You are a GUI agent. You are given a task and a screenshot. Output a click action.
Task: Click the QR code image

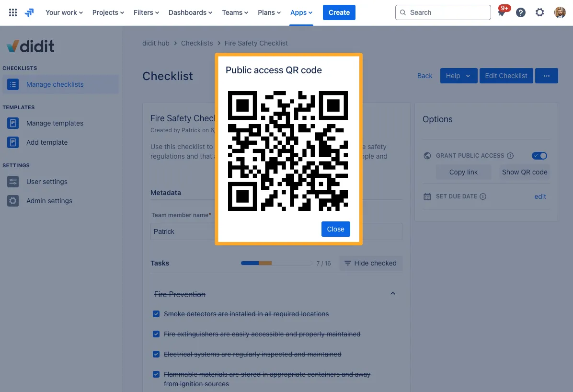point(287,151)
